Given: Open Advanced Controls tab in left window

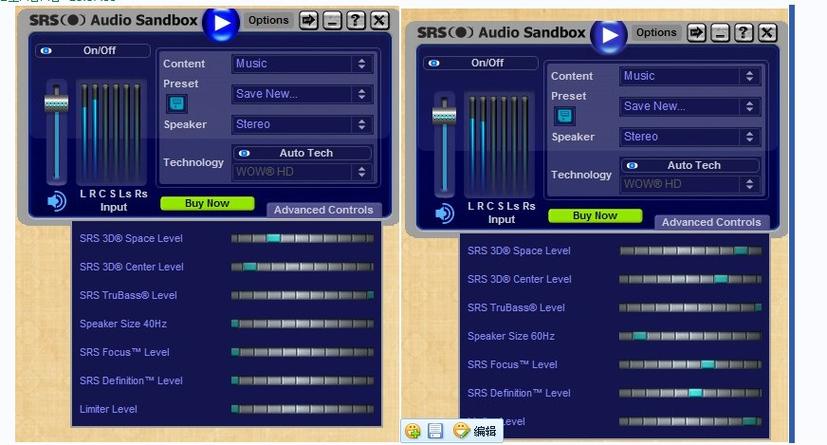Looking at the screenshot, I should 323,210.
